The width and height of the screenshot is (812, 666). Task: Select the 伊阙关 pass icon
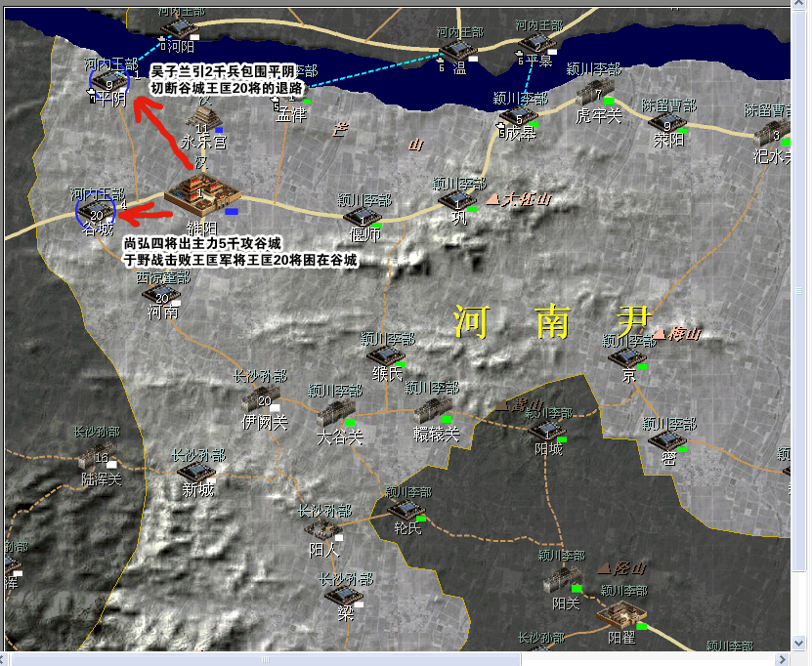261,400
